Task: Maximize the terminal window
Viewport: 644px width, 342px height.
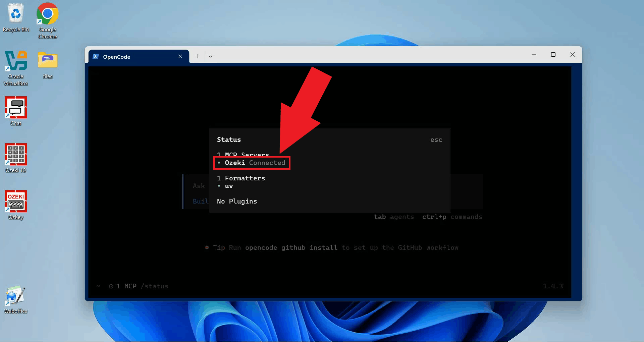Action: (553, 55)
